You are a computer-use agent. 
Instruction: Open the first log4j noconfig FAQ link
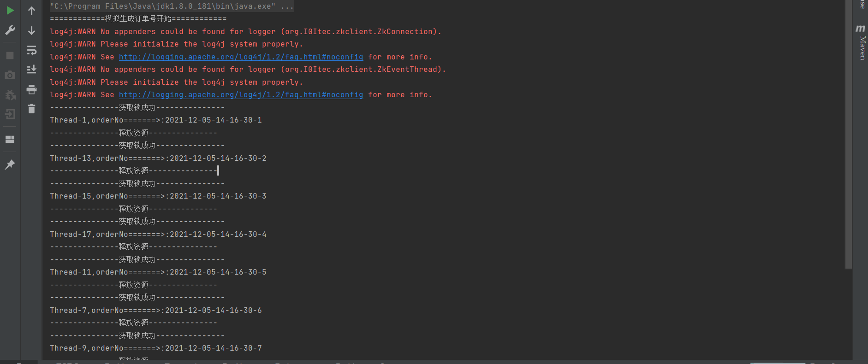click(241, 57)
